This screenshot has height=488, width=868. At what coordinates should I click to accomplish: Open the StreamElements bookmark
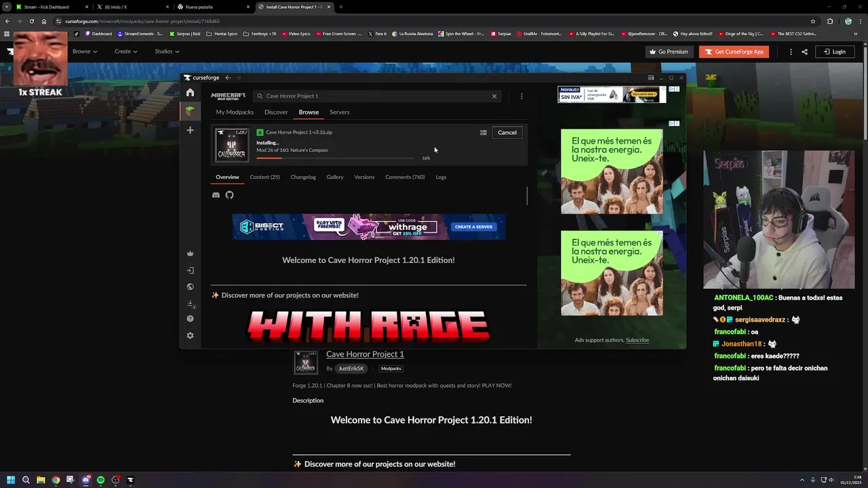(140, 33)
